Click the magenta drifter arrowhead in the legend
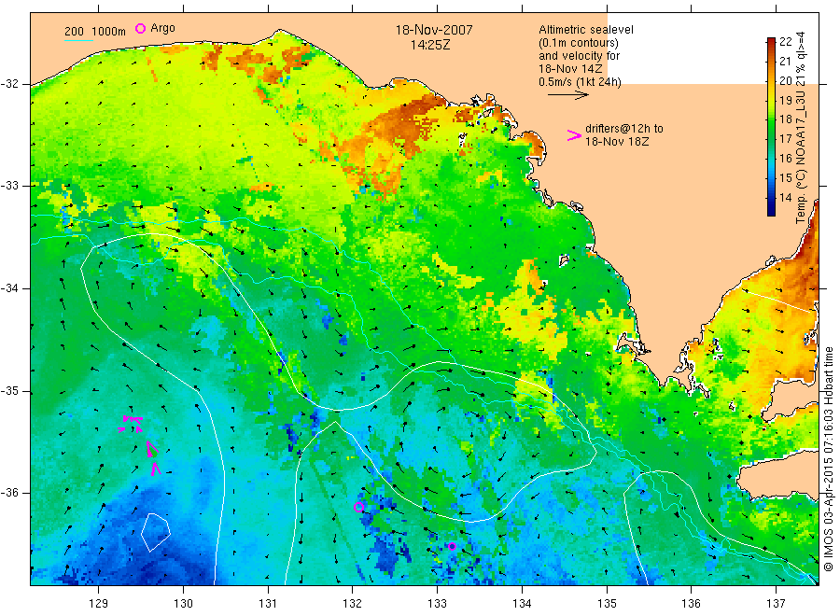This screenshot has width=840, height=616. [574, 135]
